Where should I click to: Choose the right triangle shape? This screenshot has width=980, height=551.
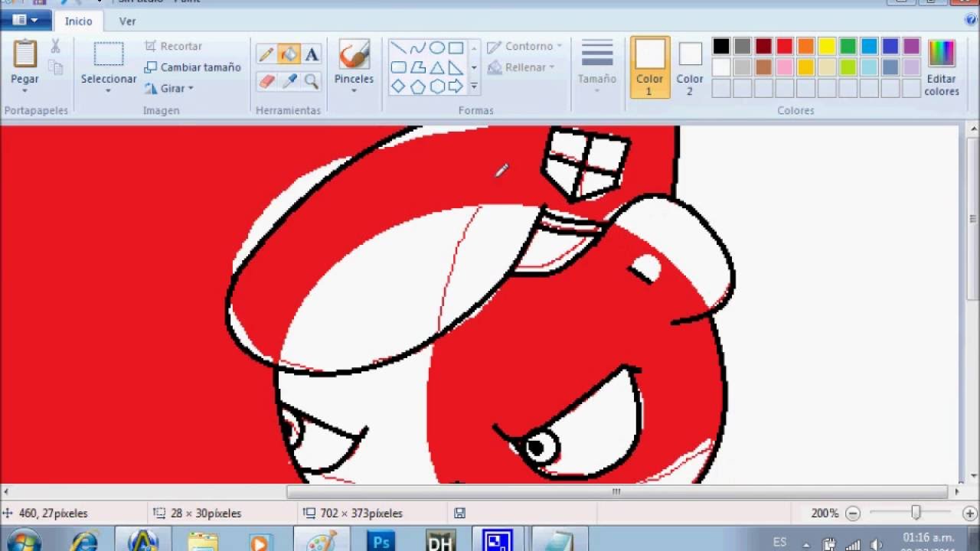coord(456,67)
